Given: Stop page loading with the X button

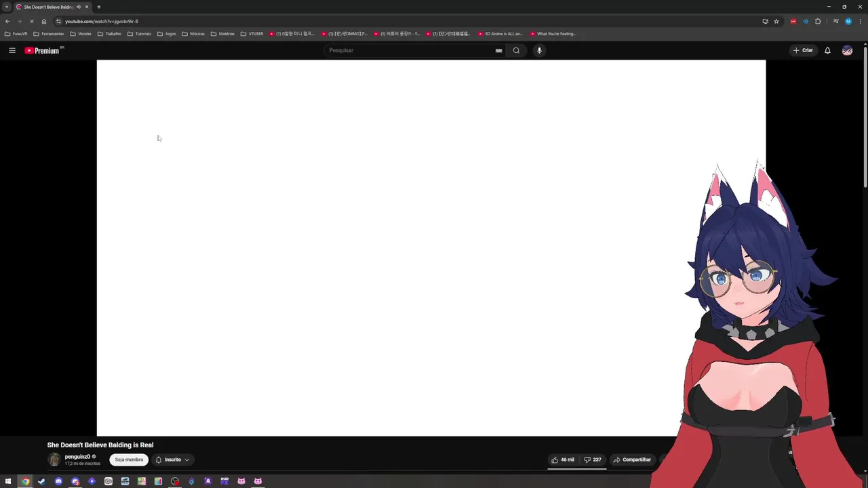Looking at the screenshot, I should (x=32, y=21).
